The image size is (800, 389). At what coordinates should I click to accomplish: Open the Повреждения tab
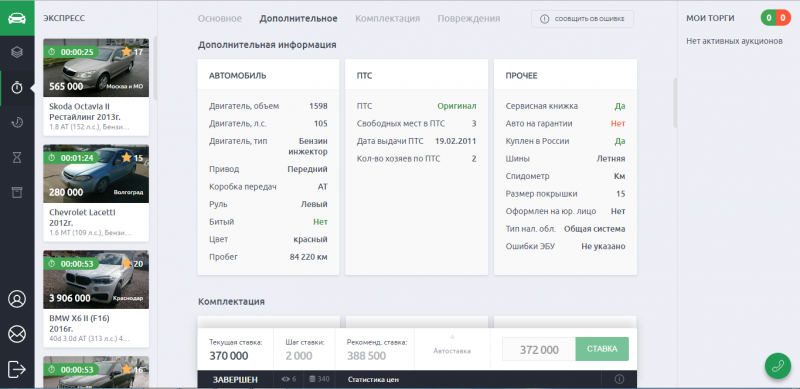pos(468,19)
